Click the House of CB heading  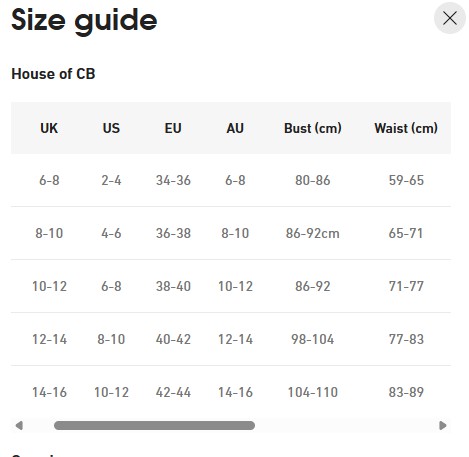(53, 74)
